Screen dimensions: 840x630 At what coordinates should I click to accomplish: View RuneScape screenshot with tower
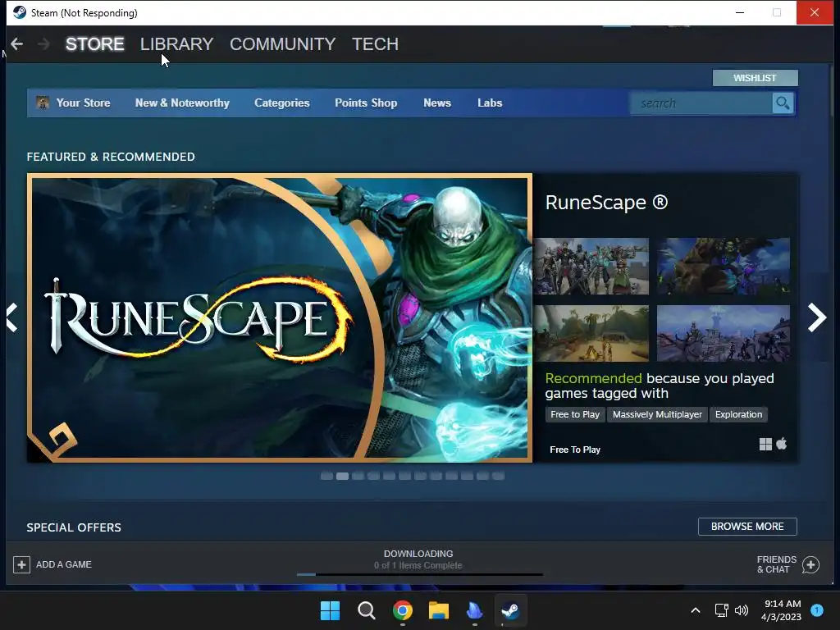point(724,334)
